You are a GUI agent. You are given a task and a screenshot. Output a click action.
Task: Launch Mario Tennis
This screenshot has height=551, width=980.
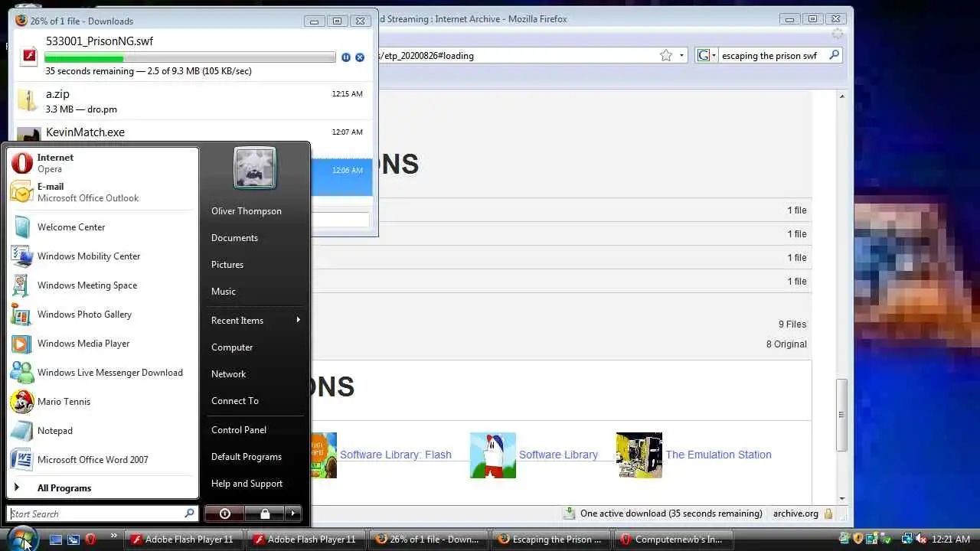(102, 402)
